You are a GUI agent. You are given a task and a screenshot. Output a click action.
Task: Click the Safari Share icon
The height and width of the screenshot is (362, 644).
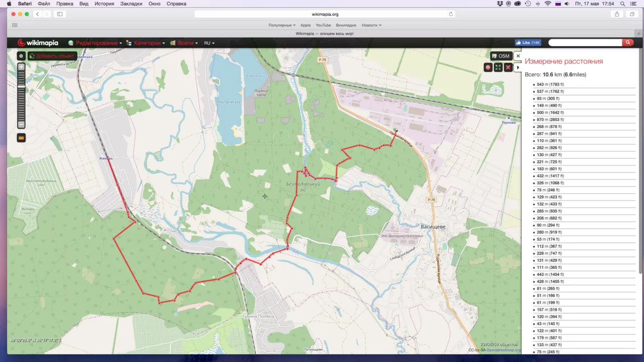(x=617, y=14)
